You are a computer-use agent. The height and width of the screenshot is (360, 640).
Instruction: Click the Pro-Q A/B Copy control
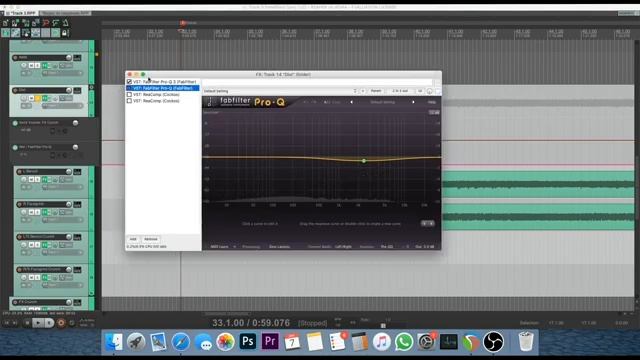(x=332, y=102)
